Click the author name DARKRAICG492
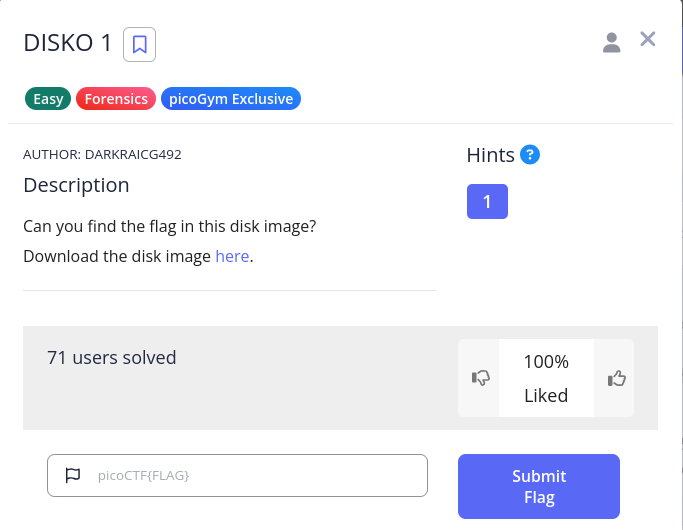 pyautogui.click(x=133, y=155)
